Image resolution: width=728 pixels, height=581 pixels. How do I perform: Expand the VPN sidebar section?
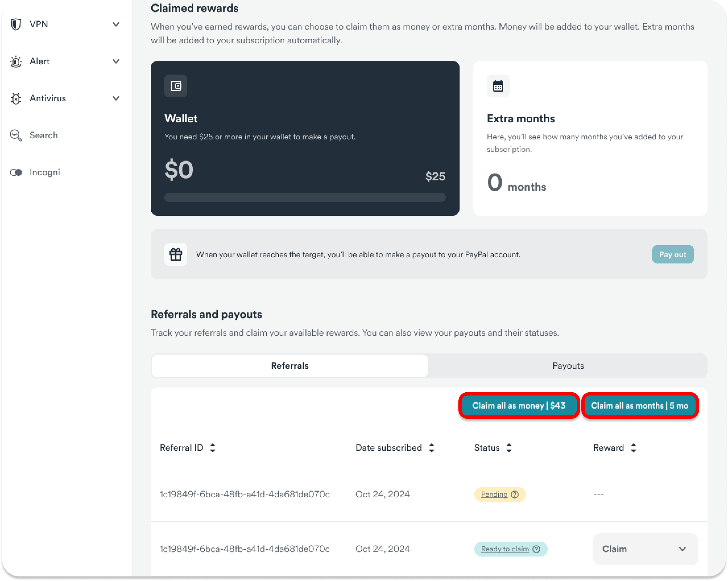(116, 24)
